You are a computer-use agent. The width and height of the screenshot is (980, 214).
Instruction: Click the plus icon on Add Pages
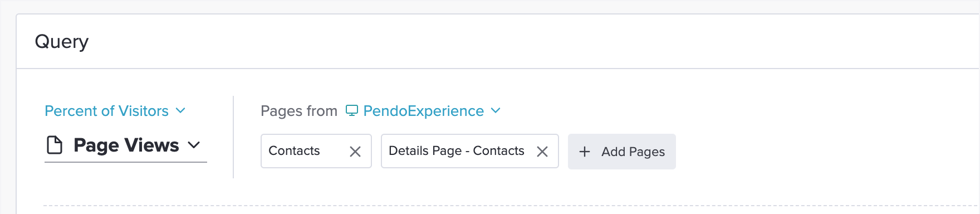(x=585, y=152)
